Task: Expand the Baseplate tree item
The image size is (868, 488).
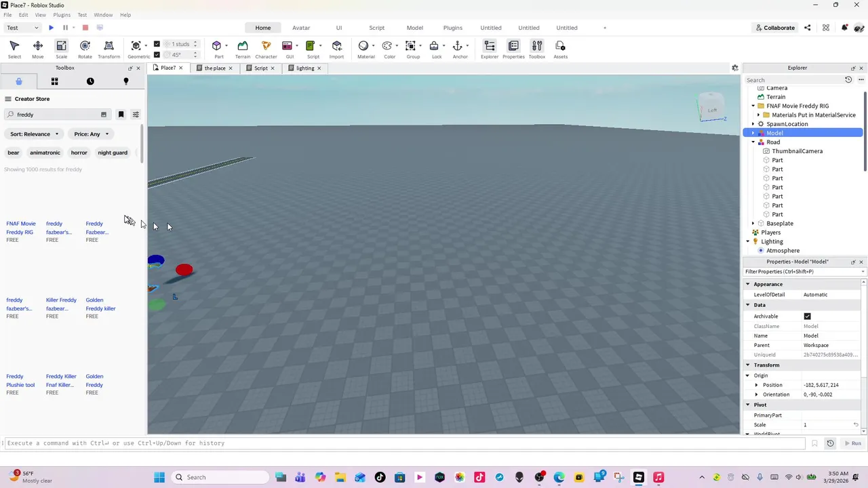Action: pos(753,224)
